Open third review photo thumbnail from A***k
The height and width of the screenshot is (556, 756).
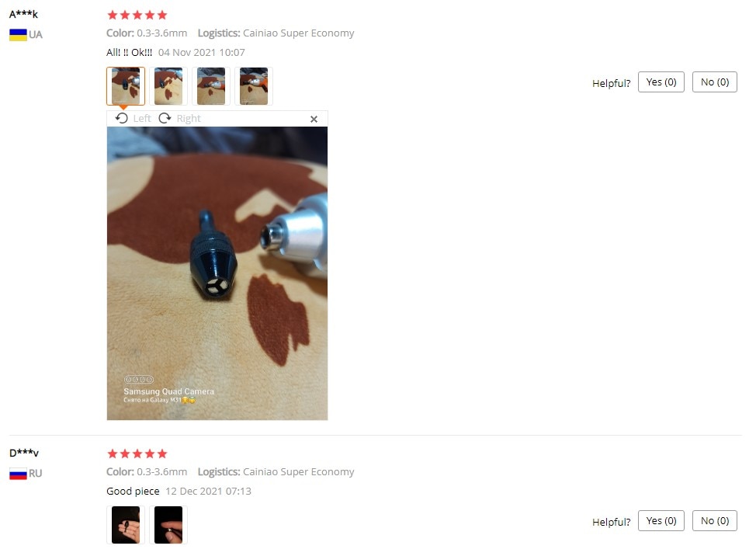(210, 86)
